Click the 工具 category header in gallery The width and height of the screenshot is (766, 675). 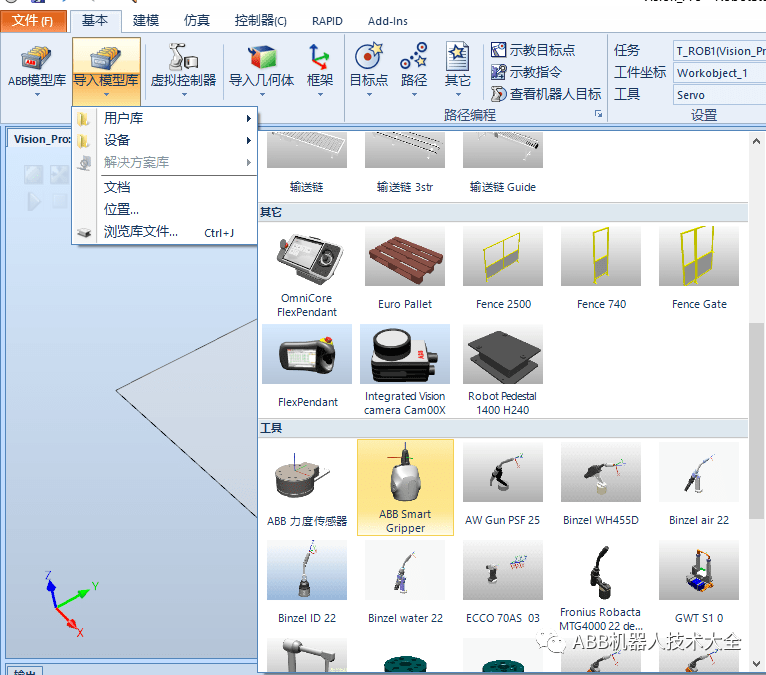(x=503, y=428)
